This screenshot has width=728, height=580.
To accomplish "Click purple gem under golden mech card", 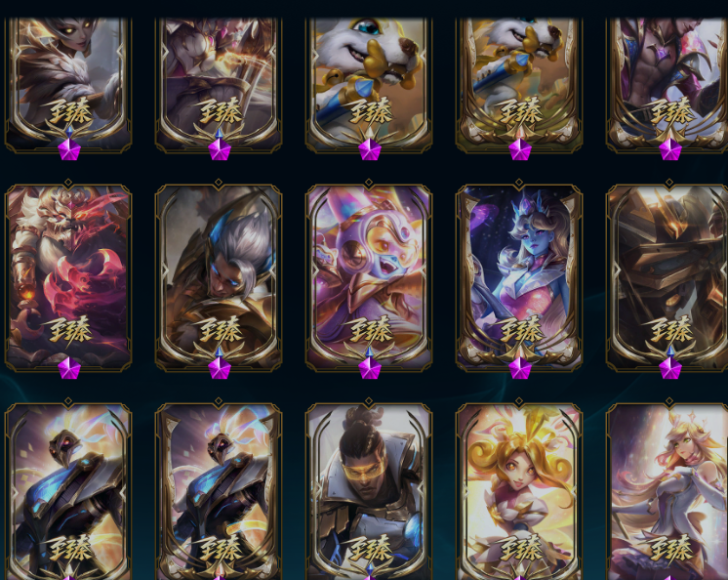I will (670, 368).
